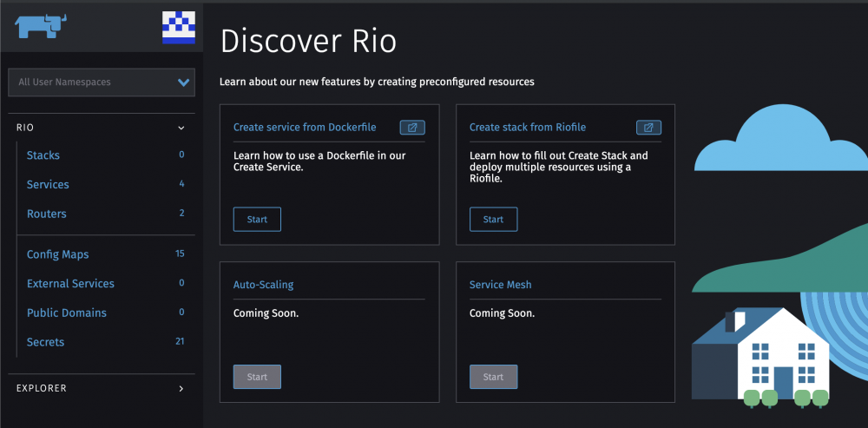
Task: Navigate to Routers
Action: pos(47,214)
